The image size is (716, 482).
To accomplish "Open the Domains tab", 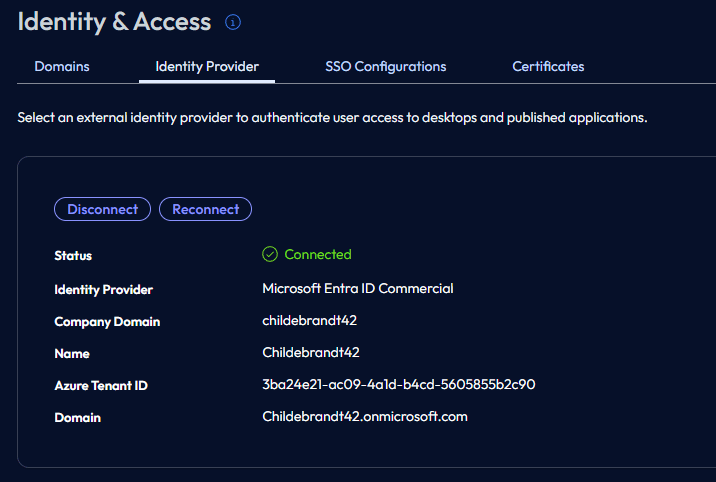I will (x=62, y=67).
